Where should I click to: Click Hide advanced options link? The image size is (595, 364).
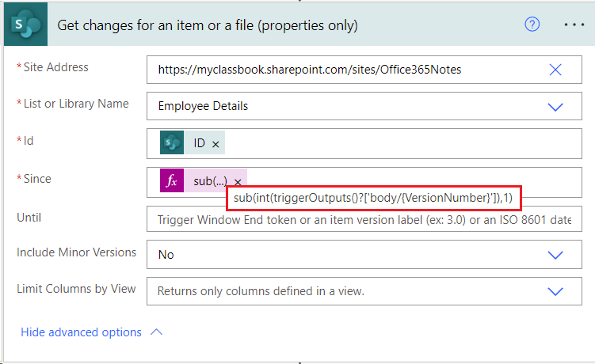pyautogui.click(x=81, y=332)
